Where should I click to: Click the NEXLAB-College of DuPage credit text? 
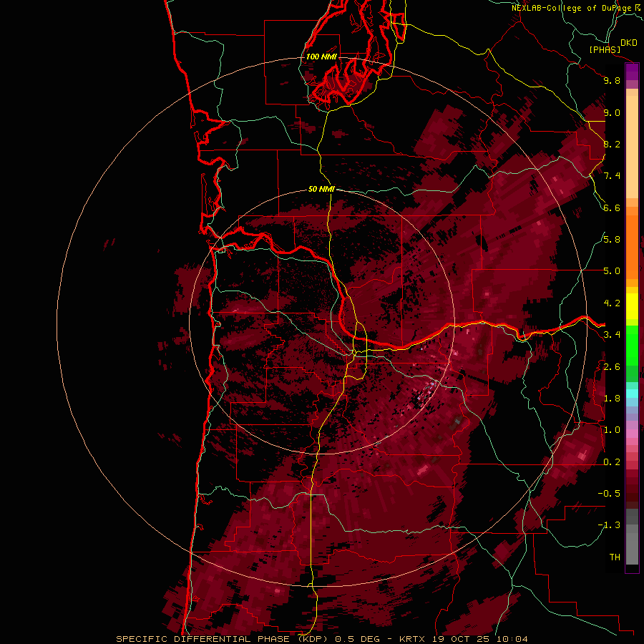tap(572, 8)
